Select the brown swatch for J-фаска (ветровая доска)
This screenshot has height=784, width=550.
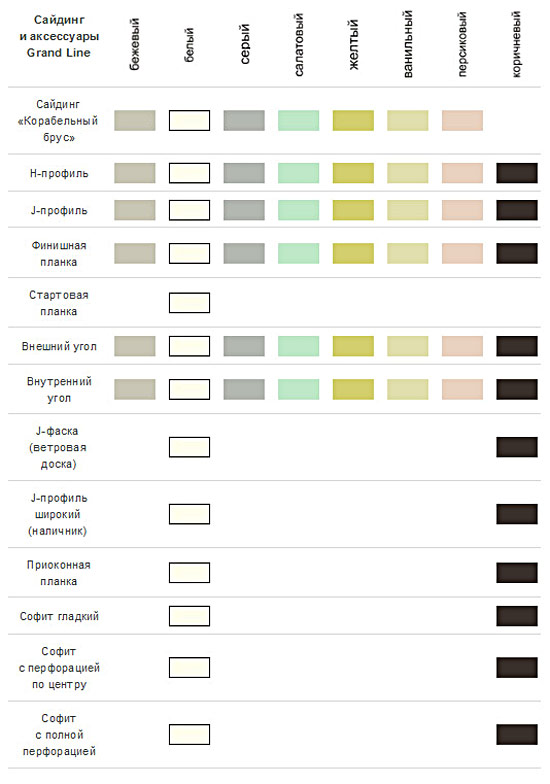click(x=517, y=447)
